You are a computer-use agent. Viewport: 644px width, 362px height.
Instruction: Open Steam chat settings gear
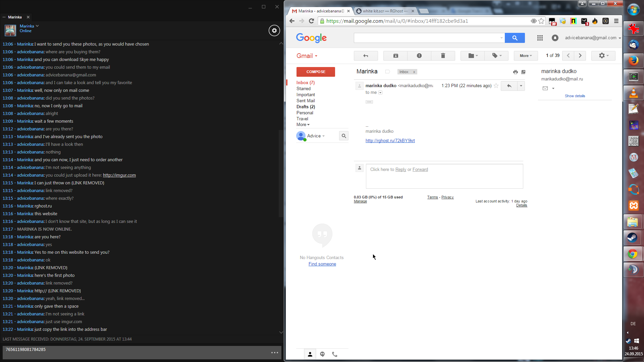tap(274, 31)
